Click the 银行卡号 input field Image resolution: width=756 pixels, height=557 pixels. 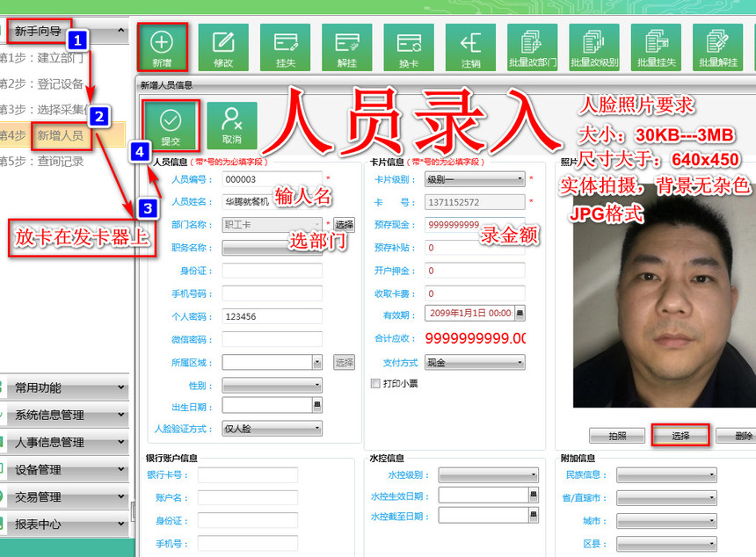coord(248,475)
